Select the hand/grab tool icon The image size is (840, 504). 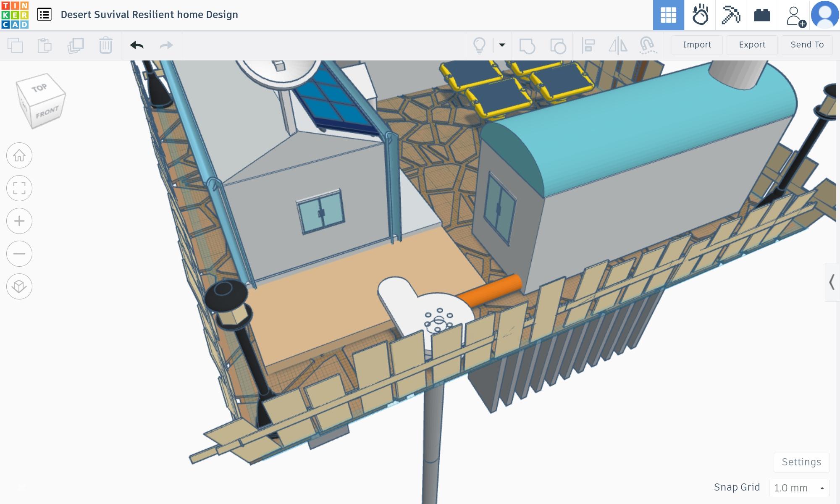[700, 14]
